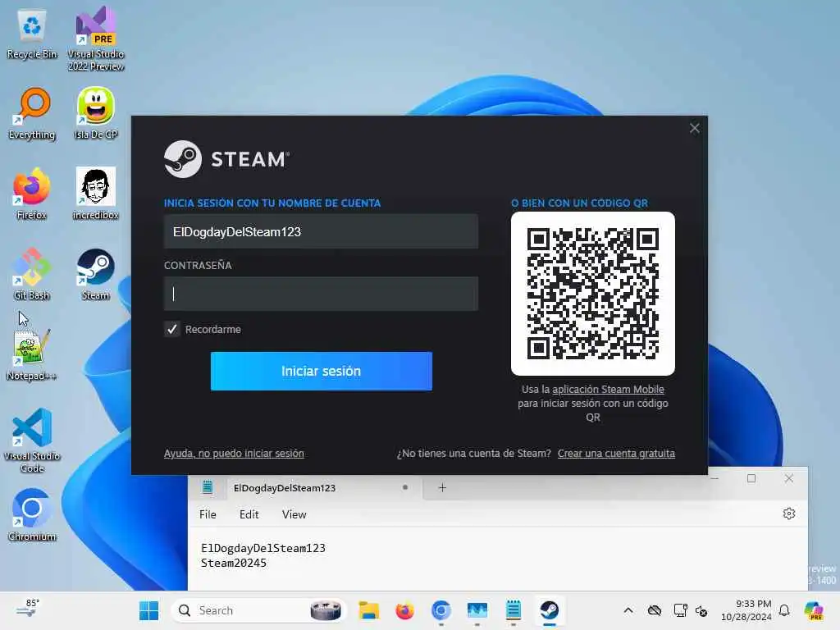Click the Steam20245 line in Notepad
This screenshot has height=630, width=840.
tap(234, 563)
